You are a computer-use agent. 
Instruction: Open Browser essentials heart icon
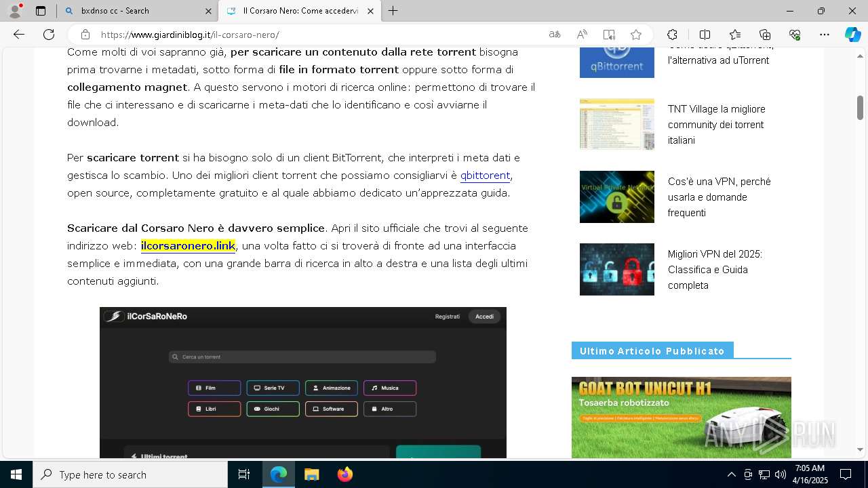795,35
